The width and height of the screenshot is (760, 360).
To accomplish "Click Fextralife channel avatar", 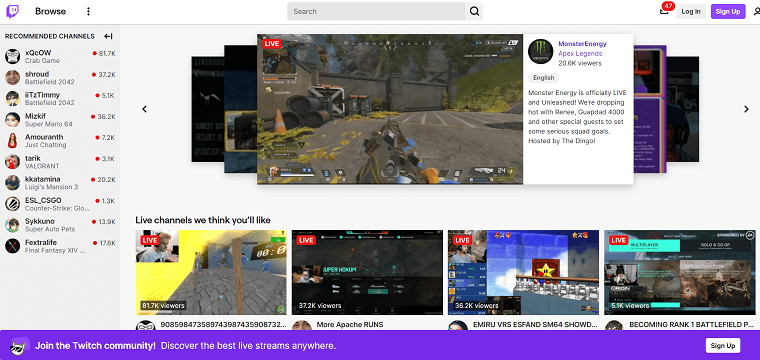I will pos(13,246).
